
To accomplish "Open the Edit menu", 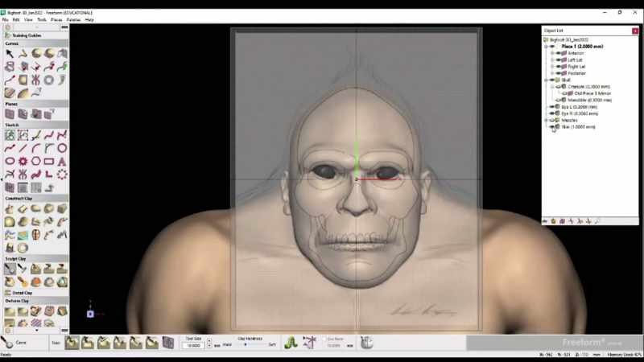I will click(16, 19).
